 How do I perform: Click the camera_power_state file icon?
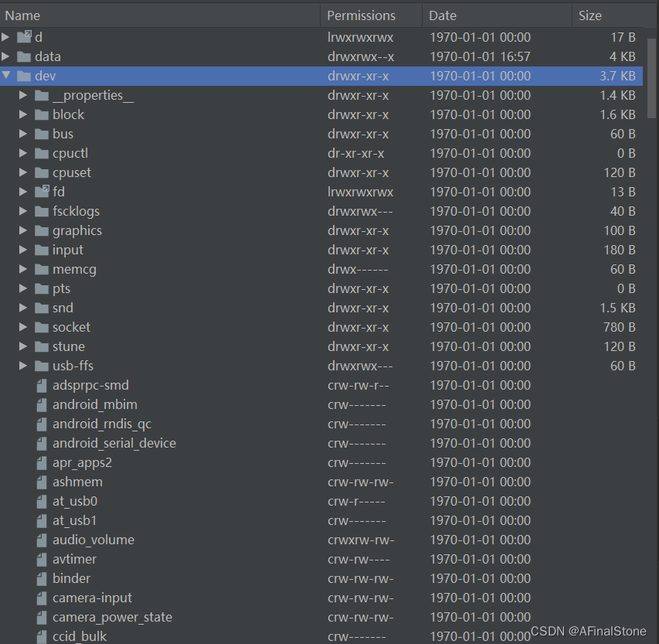[x=42, y=618]
